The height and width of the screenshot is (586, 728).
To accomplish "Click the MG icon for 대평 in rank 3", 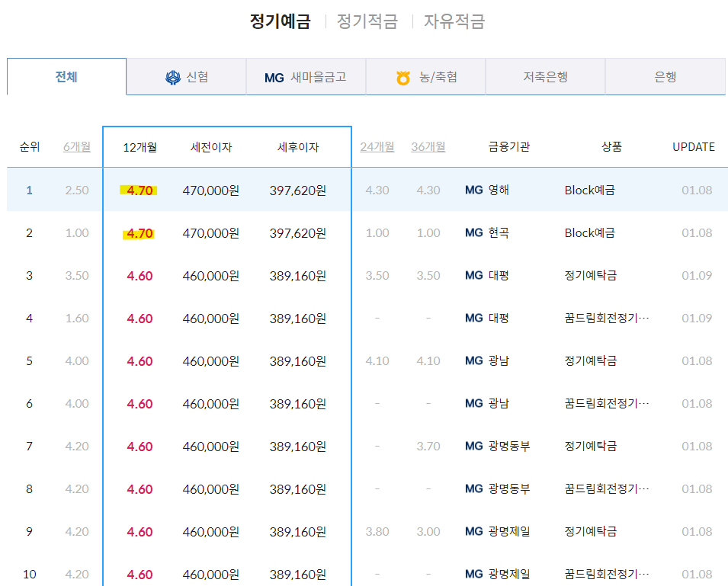I will [474, 275].
